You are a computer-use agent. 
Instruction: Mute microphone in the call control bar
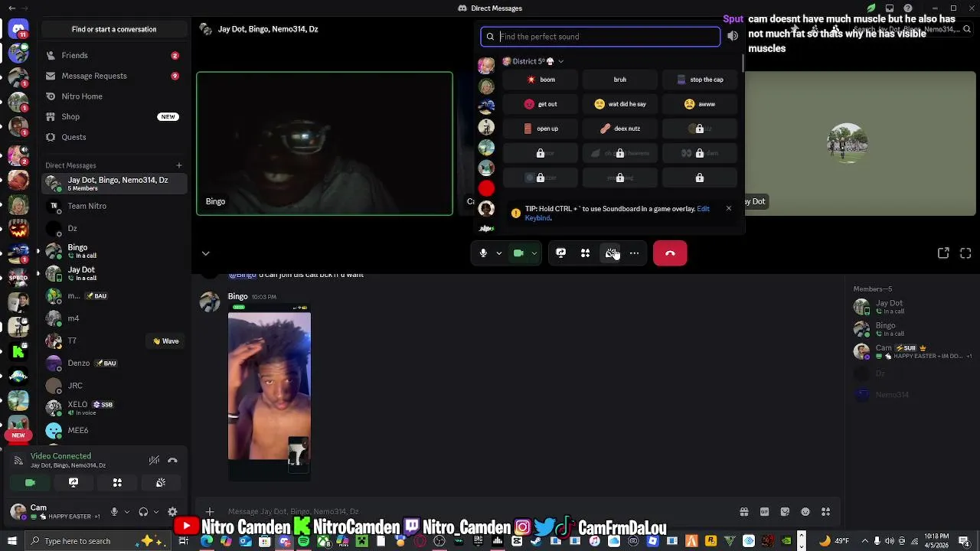click(483, 253)
